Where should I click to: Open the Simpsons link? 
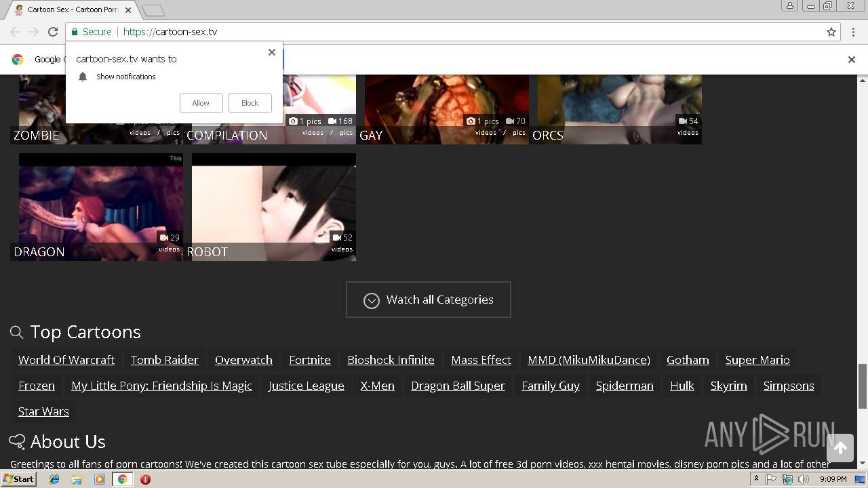[x=789, y=386]
